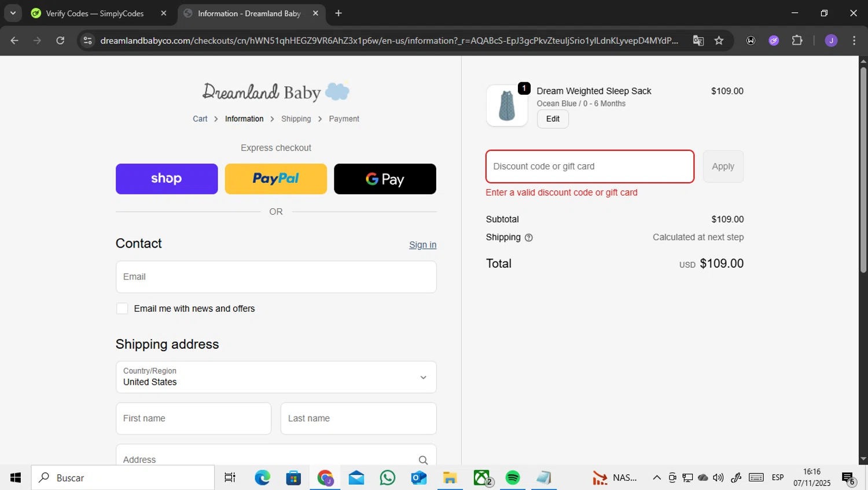The height and width of the screenshot is (490, 868).
Task: Click the Dreamland Baby logo
Action: click(x=276, y=91)
